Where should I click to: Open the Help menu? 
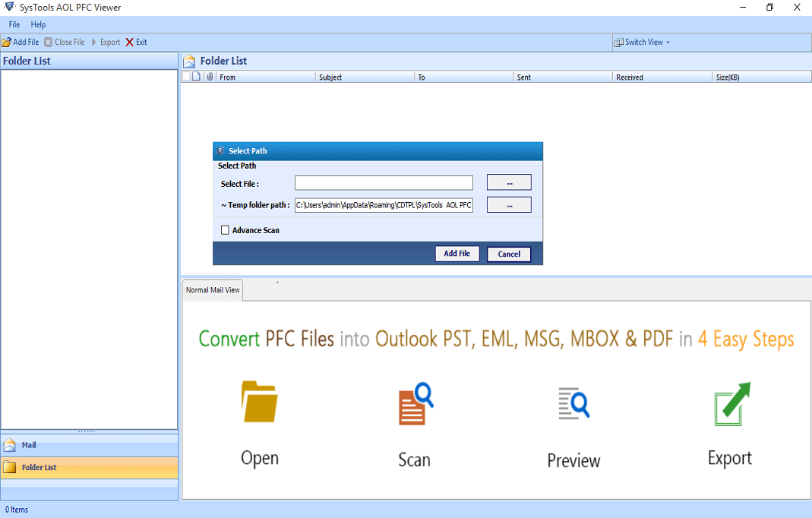click(38, 24)
